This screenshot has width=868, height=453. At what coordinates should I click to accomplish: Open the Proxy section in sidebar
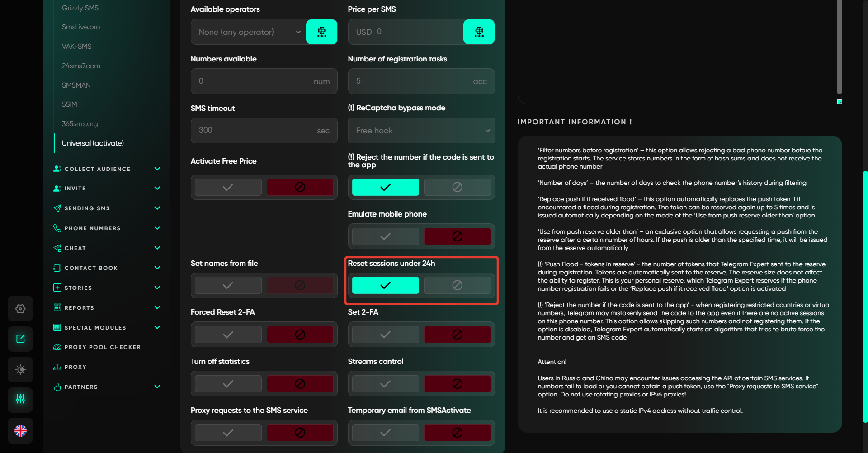(75, 367)
